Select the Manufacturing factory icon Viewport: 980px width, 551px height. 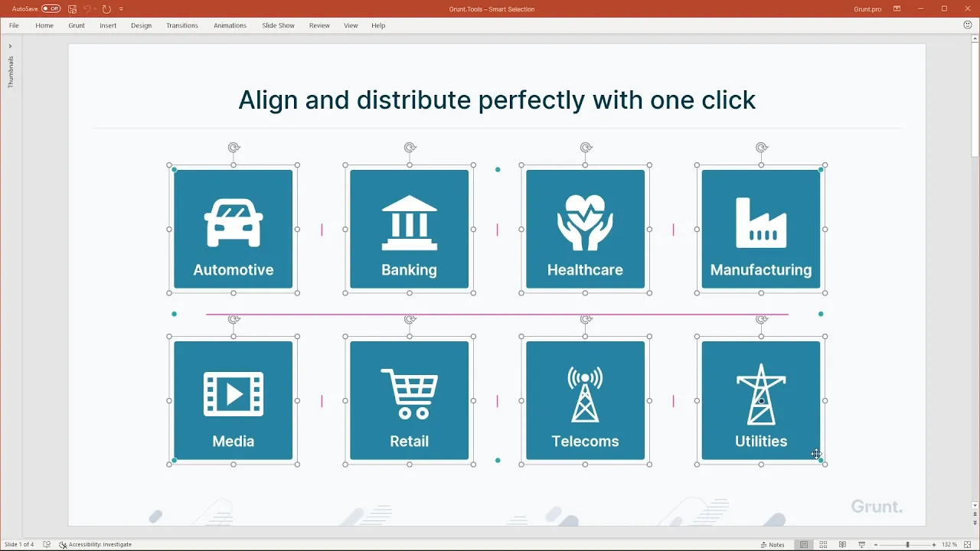pos(761,223)
